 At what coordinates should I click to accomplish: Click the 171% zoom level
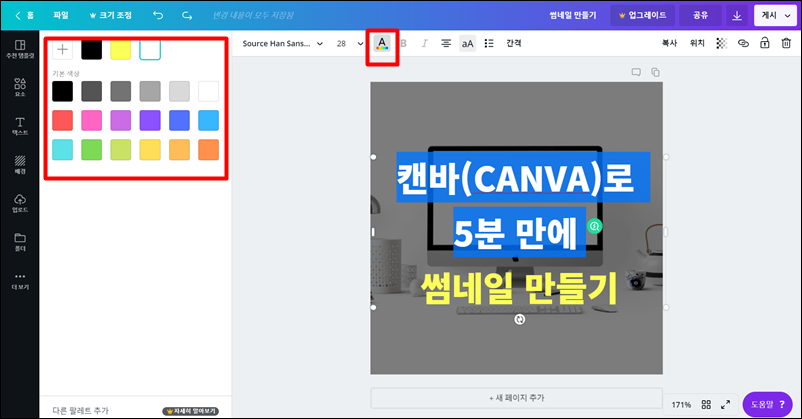681,405
